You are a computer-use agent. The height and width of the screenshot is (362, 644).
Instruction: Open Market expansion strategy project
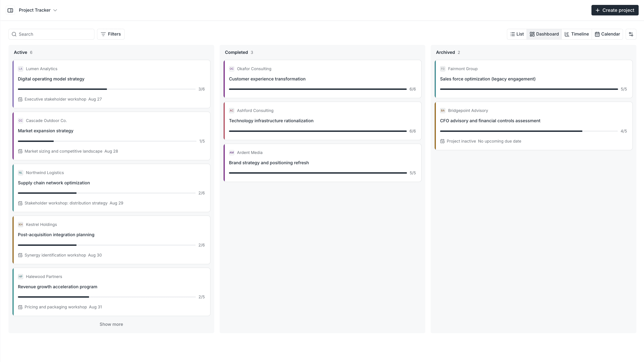[45, 131]
